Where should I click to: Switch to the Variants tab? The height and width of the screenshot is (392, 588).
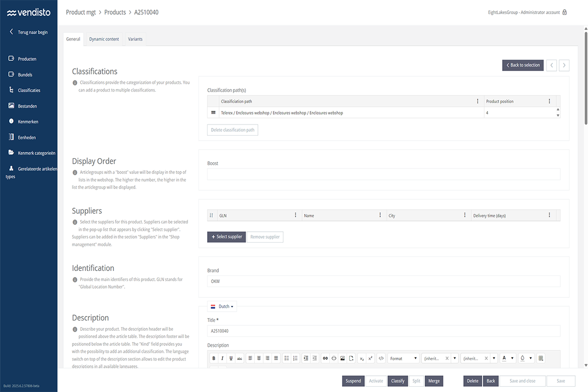(x=135, y=39)
